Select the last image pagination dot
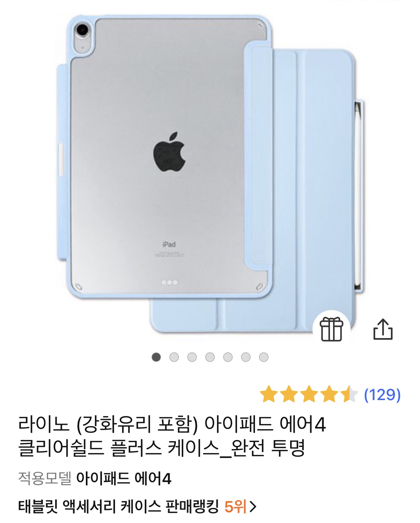This screenshot has width=420, height=523. pyautogui.click(x=264, y=357)
